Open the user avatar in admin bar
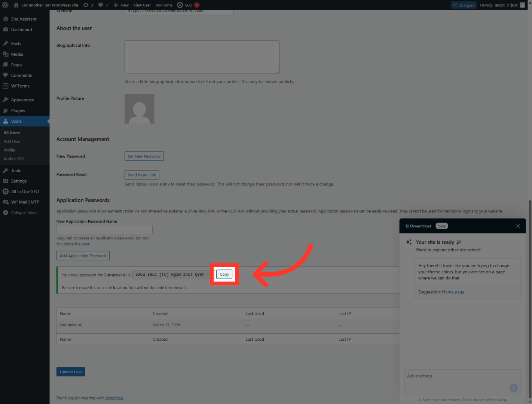Image resolution: width=532 pixels, height=404 pixels. [x=522, y=5]
